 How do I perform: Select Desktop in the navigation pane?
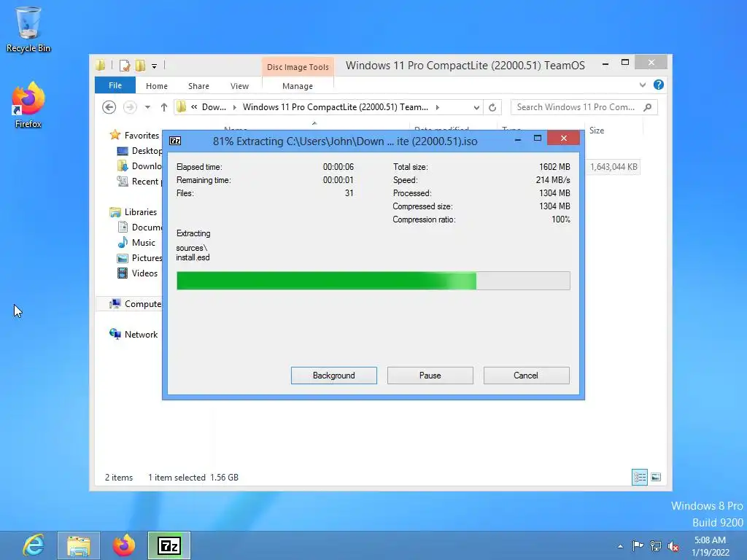139,151
